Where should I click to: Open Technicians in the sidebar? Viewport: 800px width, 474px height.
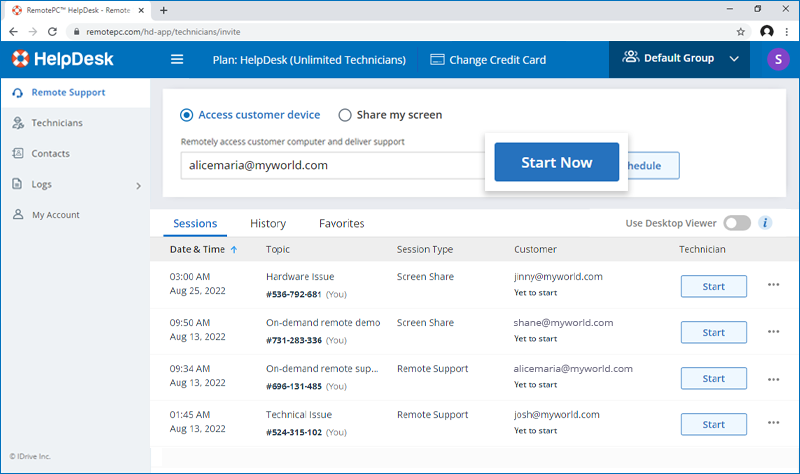point(57,123)
